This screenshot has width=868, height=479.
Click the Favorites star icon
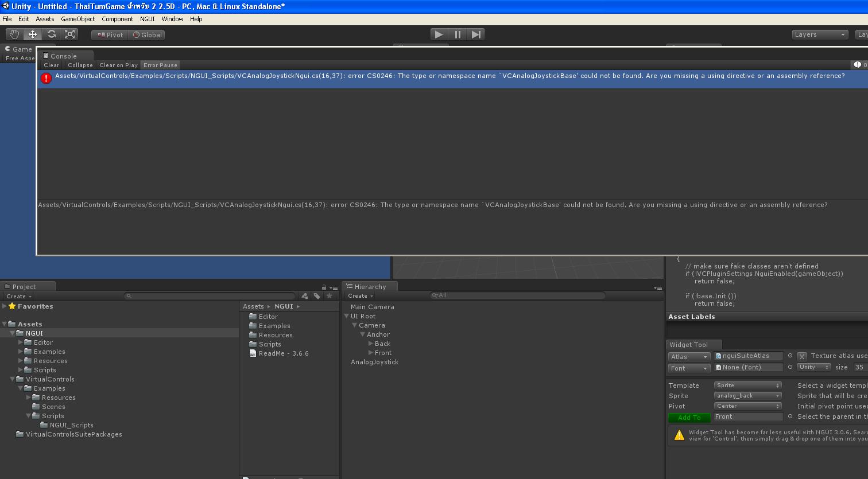click(12, 306)
